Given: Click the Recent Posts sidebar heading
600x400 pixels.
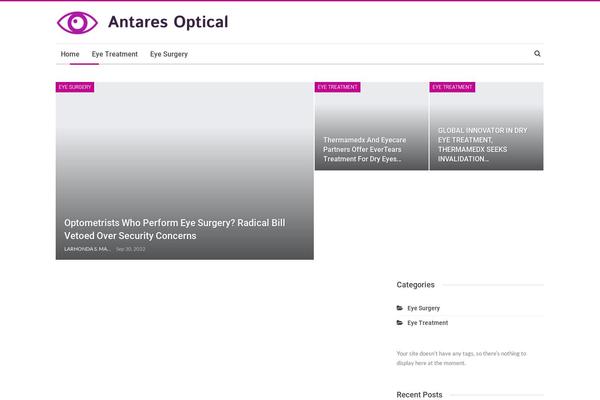Looking at the screenshot, I should [419, 394].
